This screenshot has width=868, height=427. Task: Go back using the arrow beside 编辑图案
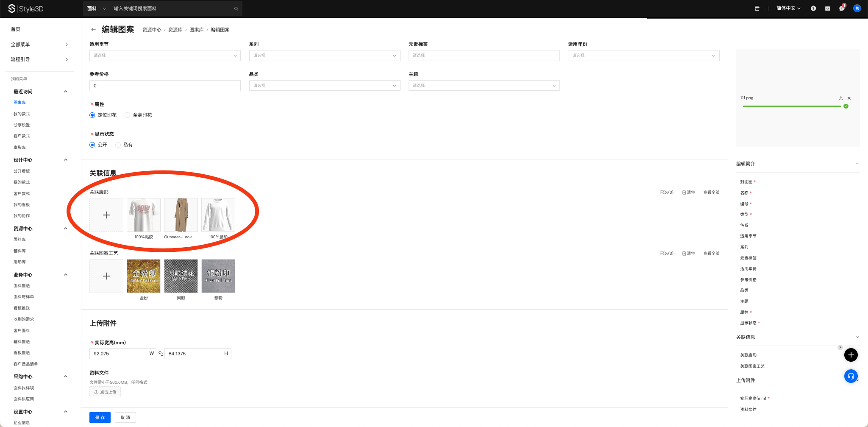click(x=93, y=30)
